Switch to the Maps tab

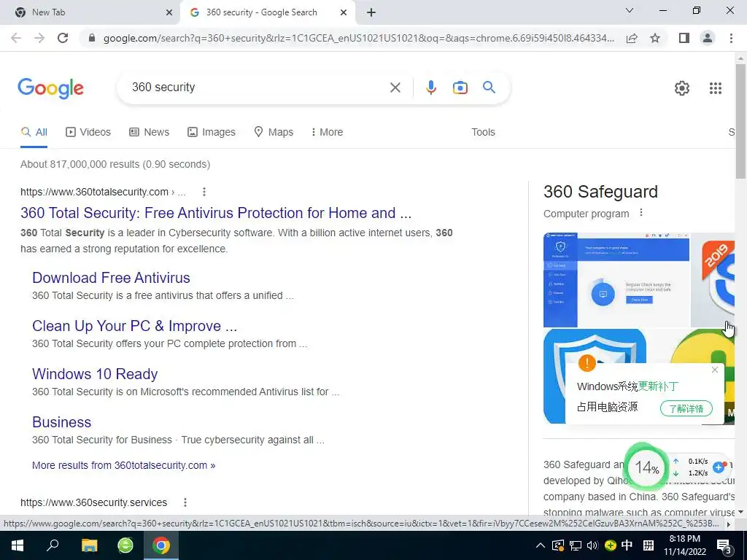274,132
